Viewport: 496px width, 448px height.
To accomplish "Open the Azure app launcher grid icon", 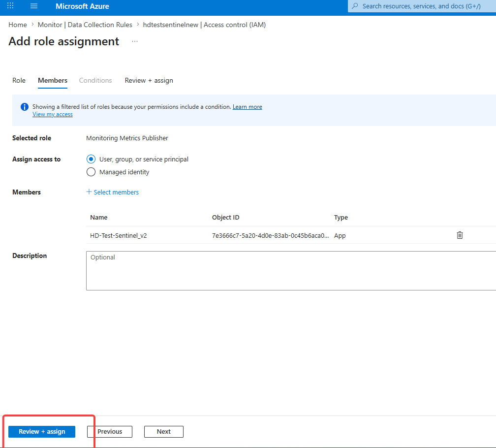I will point(10,6).
